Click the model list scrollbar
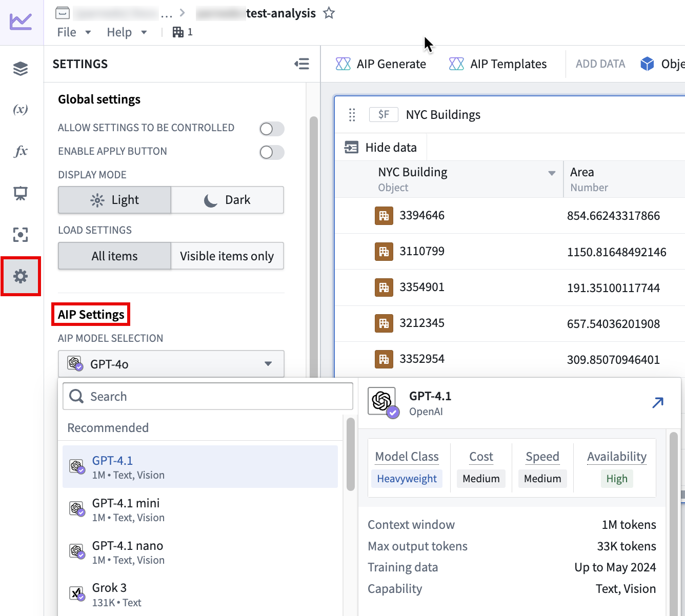The width and height of the screenshot is (685, 616). [351, 455]
